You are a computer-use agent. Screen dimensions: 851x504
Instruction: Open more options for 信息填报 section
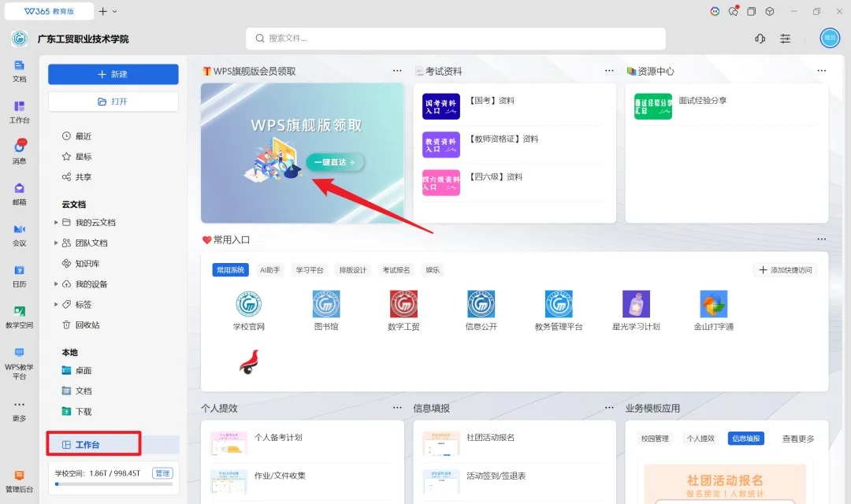coord(609,408)
